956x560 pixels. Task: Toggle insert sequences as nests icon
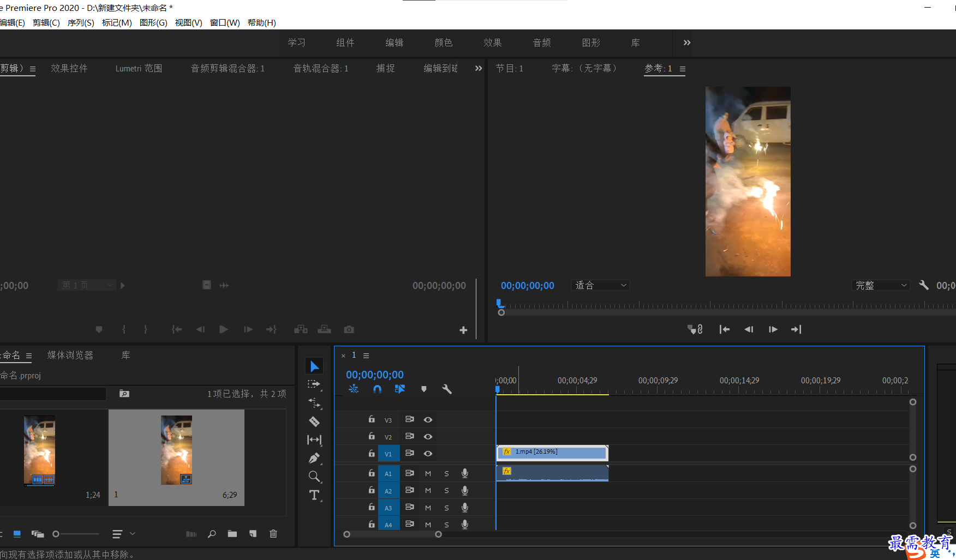354,389
